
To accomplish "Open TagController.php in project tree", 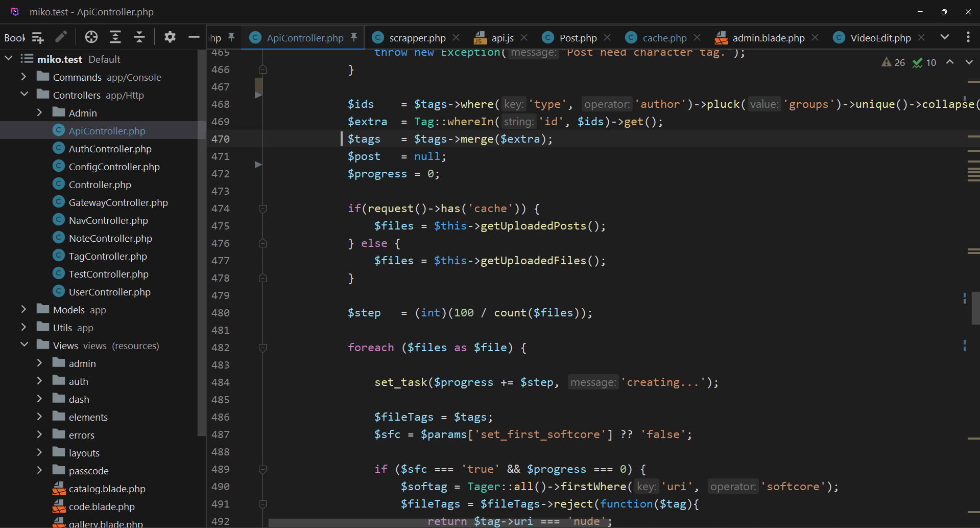I will click(108, 256).
